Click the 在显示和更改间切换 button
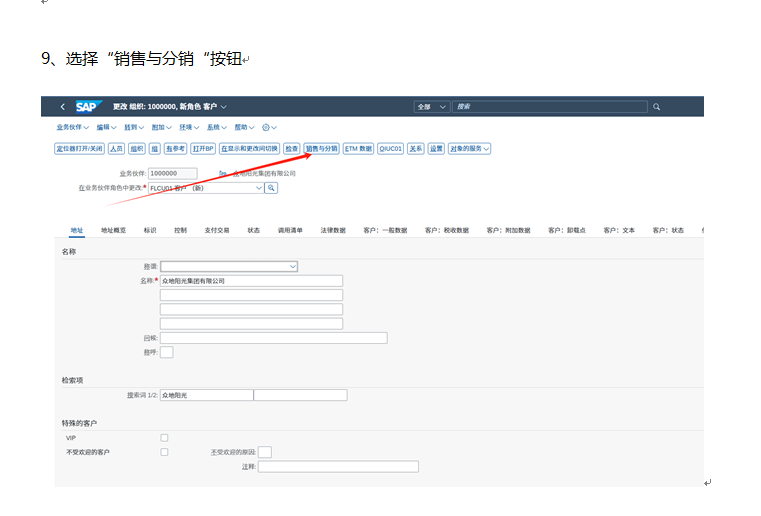 [x=250, y=148]
